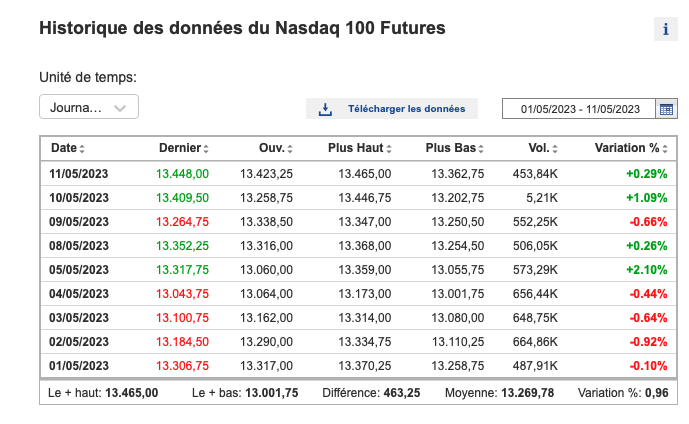Click the 01/05/2023 row date
Screen dimensions: 689x424
click(x=78, y=365)
